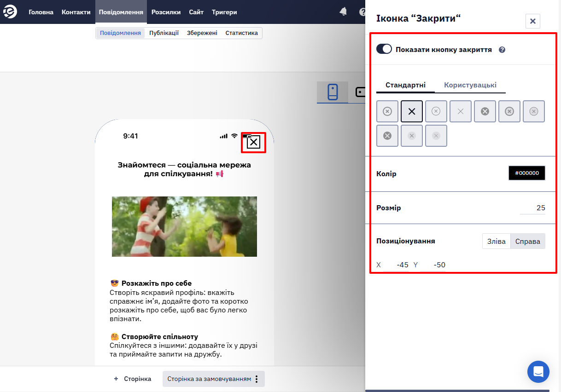
Task: Click the Розмір field showing 25
Action: 532,208
